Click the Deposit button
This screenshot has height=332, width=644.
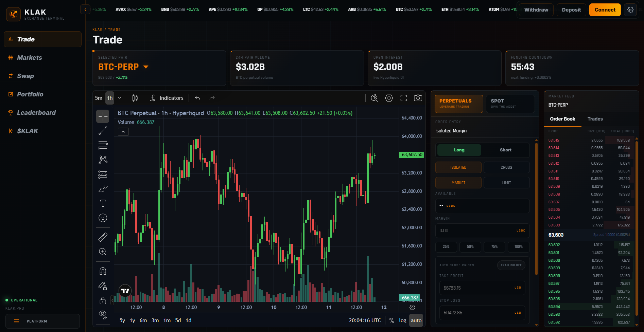click(571, 10)
